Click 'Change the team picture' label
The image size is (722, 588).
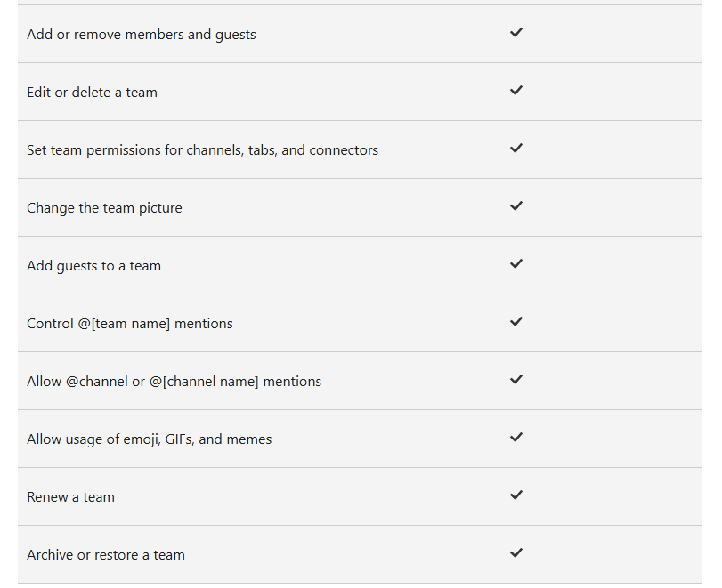(x=104, y=208)
